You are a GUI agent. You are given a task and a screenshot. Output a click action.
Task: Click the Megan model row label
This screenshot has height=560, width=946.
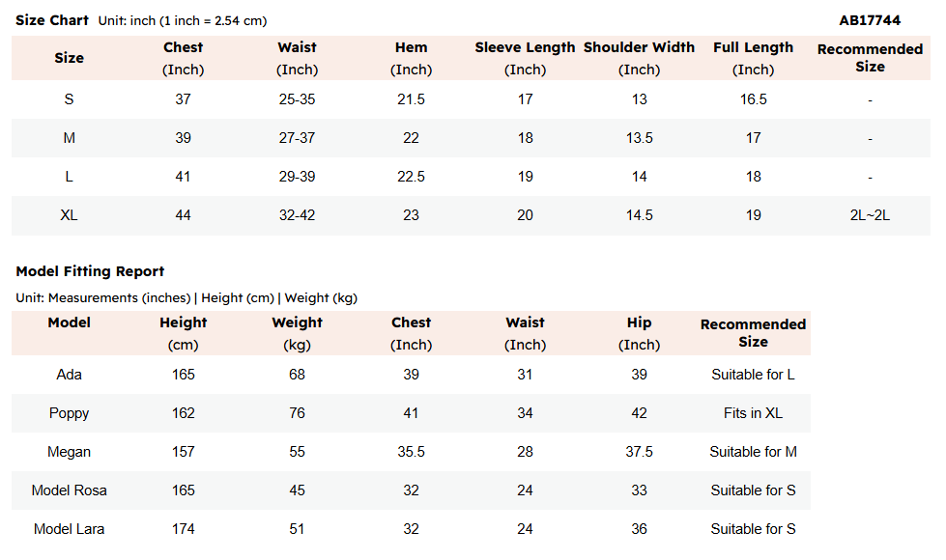pyautogui.click(x=69, y=452)
